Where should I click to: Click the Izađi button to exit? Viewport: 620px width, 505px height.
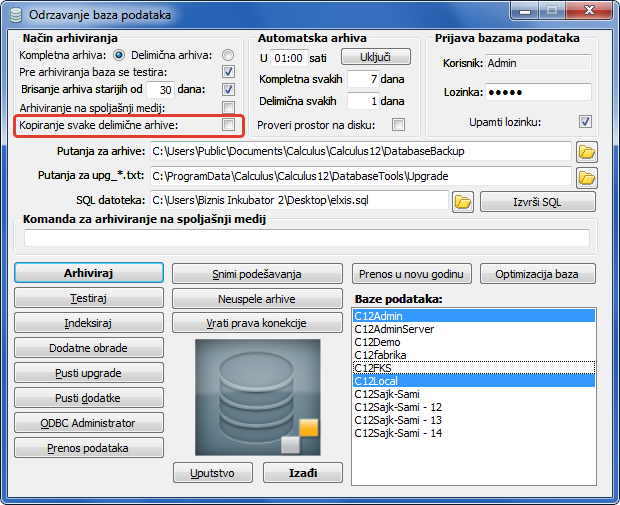tap(302, 471)
